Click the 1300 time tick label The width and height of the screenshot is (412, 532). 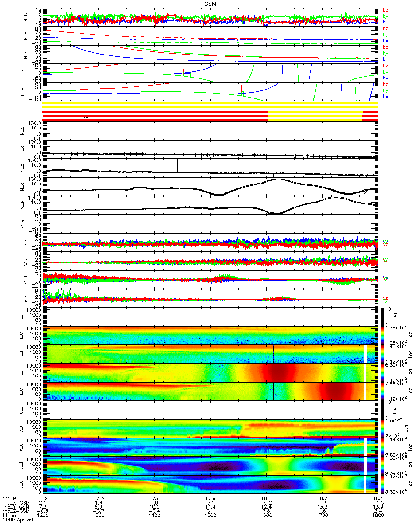click(98, 516)
